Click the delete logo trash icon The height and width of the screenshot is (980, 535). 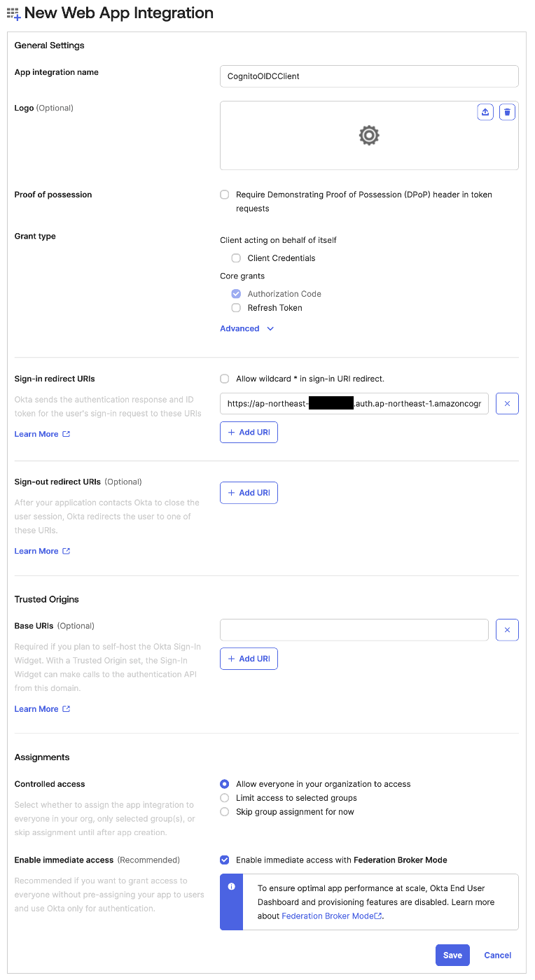(x=507, y=112)
